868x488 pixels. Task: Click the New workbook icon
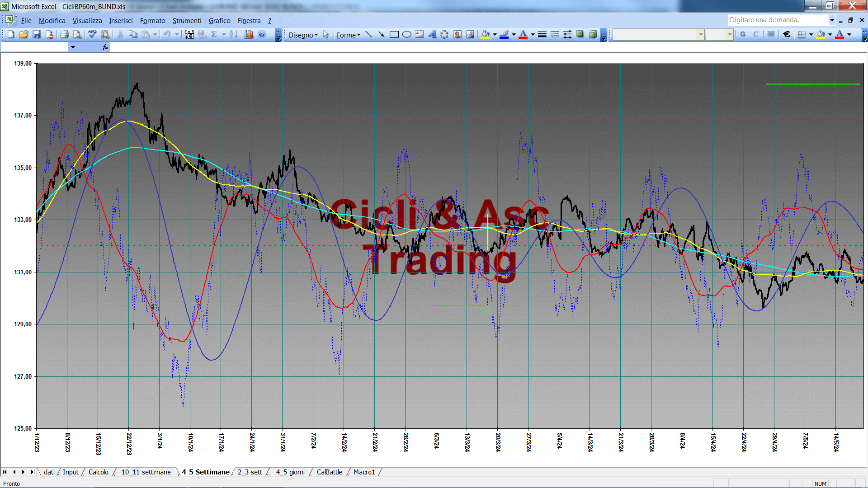[x=11, y=34]
